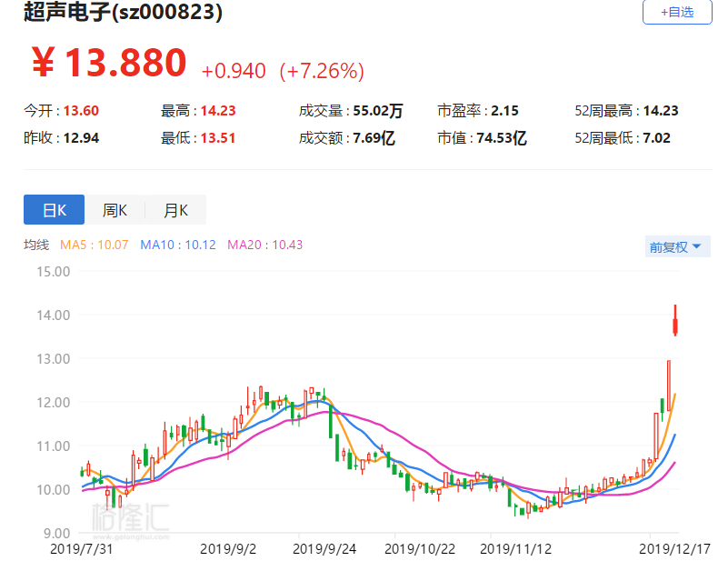This screenshot has height=561, width=728.
Task: Click the 10.00 price axis label
Action: point(54,489)
